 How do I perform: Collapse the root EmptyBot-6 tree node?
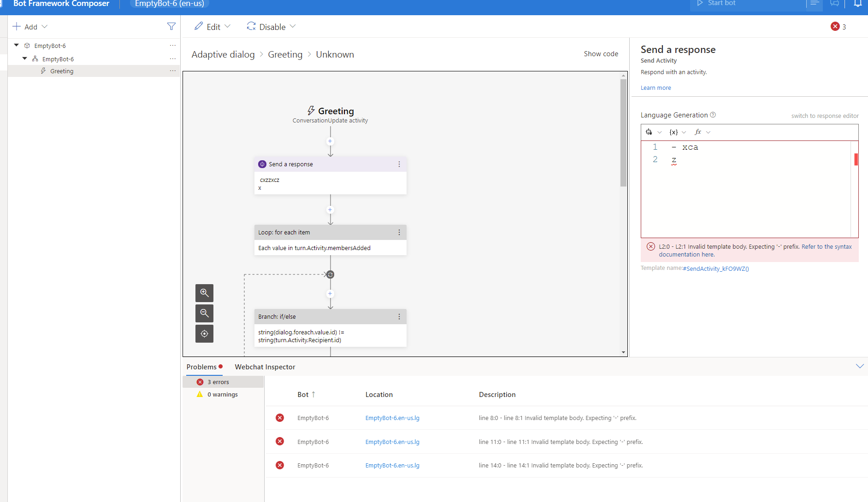(17, 45)
